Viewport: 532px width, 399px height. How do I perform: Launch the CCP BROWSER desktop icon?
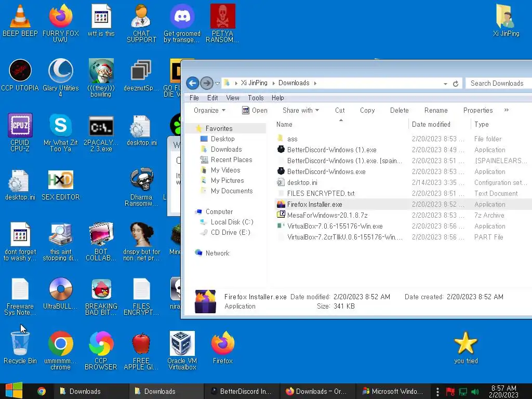(x=101, y=350)
